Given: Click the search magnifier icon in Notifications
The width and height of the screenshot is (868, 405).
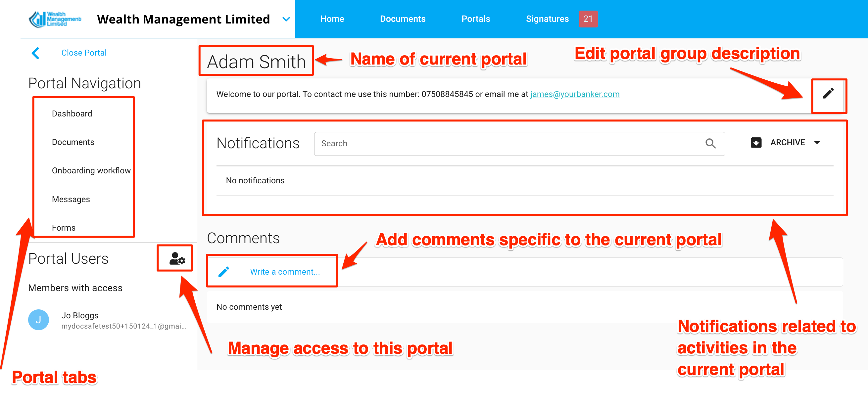Looking at the screenshot, I should pyautogui.click(x=710, y=143).
